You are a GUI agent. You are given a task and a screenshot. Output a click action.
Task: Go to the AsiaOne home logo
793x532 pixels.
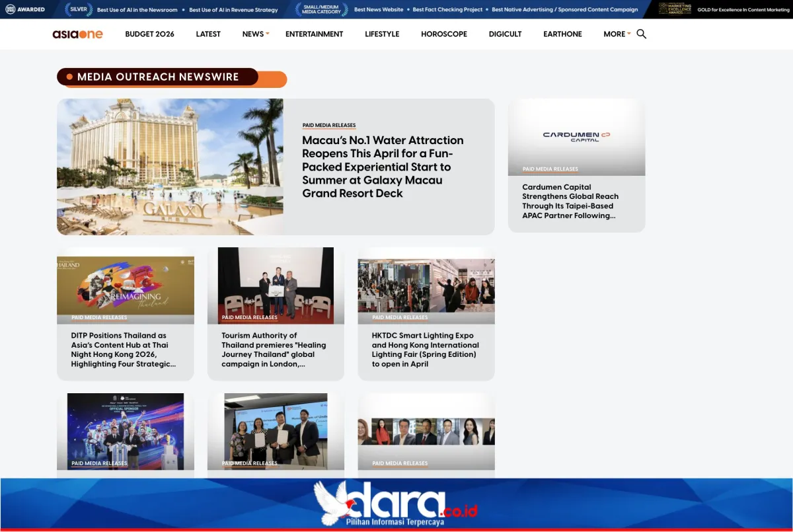click(78, 34)
